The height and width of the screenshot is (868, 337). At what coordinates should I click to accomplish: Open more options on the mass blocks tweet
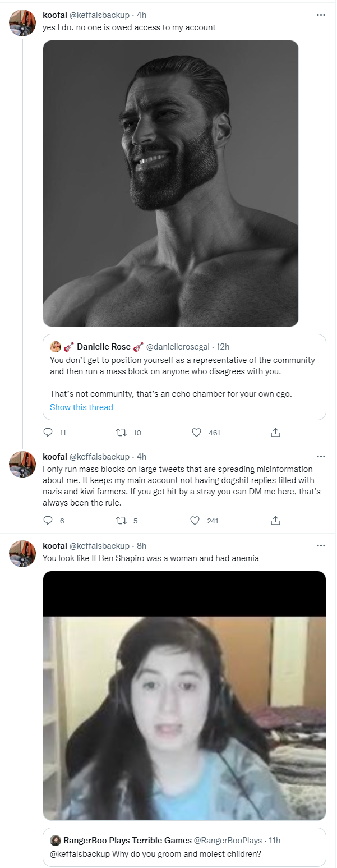pyautogui.click(x=321, y=457)
